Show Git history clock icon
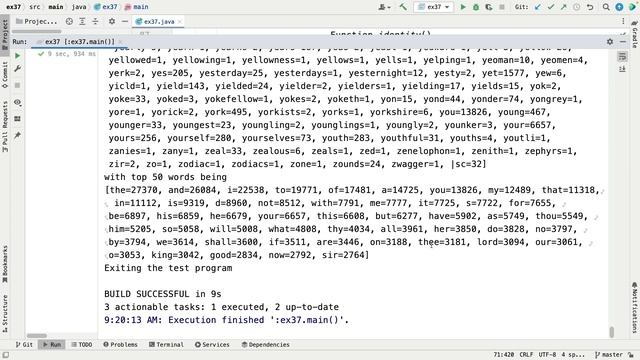This screenshot has height=360, width=640. point(577,7)
